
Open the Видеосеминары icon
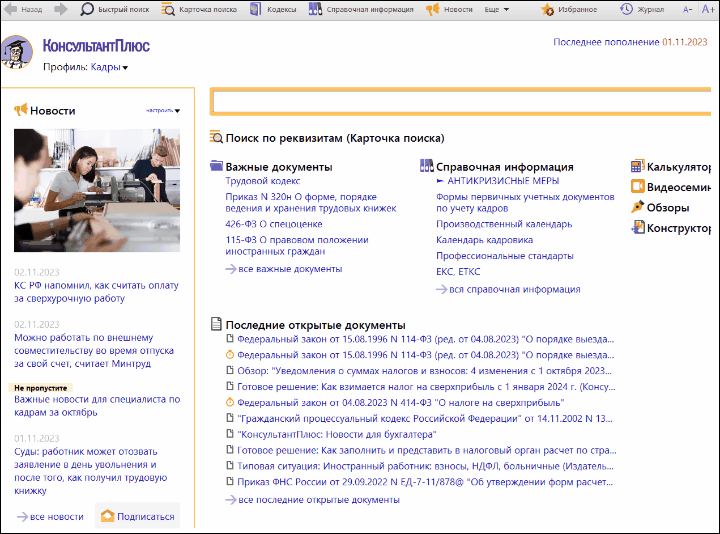[638, 186]
